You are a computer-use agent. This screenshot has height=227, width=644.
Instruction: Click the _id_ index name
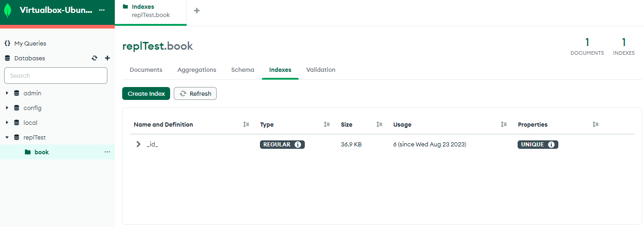(152, 145)
